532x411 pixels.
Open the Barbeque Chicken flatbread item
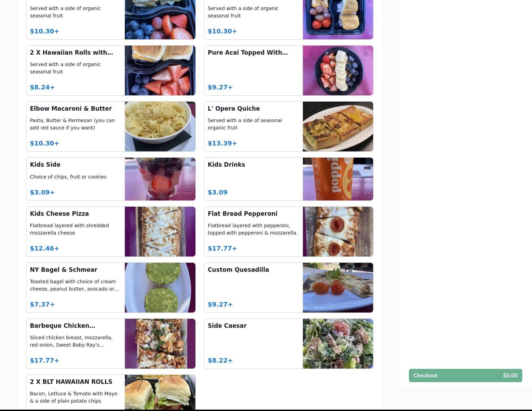[x=111, y=343]
